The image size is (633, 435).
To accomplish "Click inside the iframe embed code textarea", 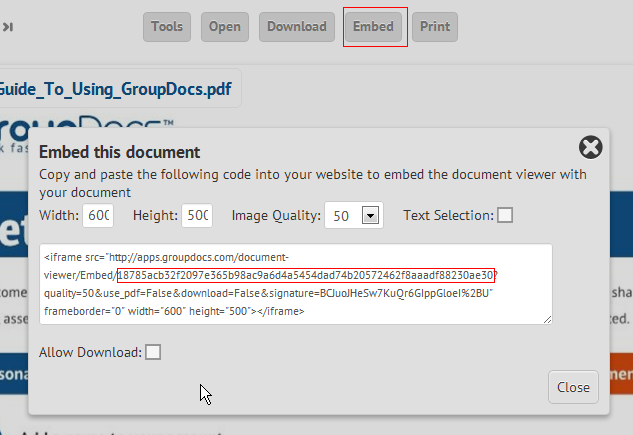I will [296, 284].
